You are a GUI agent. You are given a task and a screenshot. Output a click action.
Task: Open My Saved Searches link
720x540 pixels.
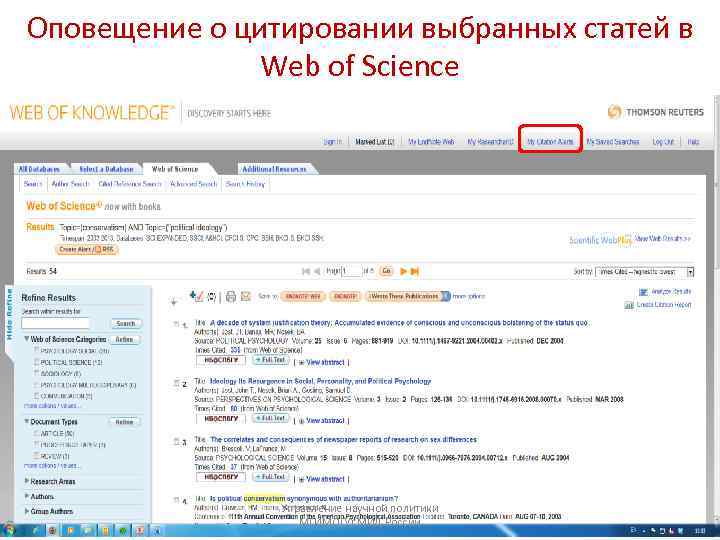click(613, 142)
